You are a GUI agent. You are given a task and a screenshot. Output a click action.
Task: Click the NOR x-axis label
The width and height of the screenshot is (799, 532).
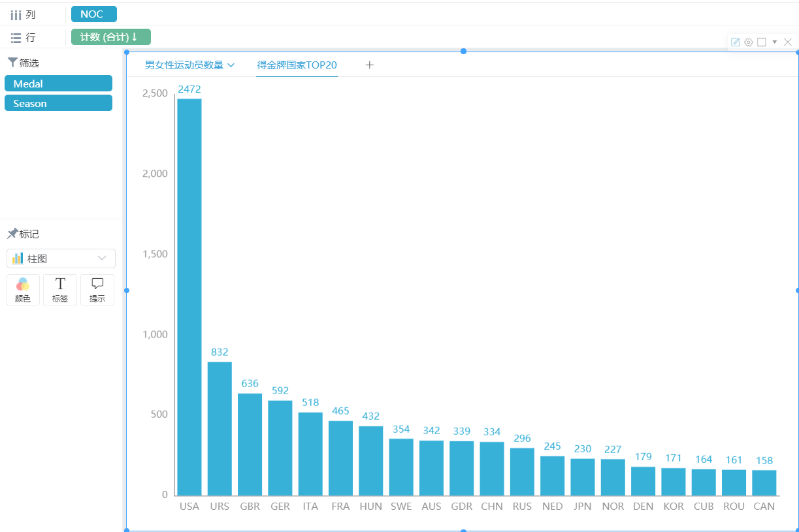[613, 507]
